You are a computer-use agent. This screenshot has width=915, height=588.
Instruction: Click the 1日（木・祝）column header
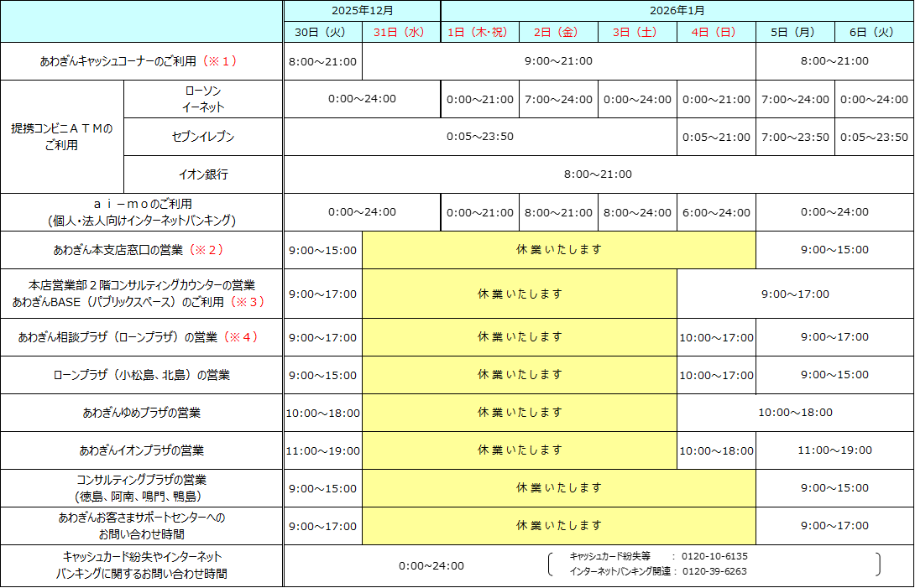479,31
